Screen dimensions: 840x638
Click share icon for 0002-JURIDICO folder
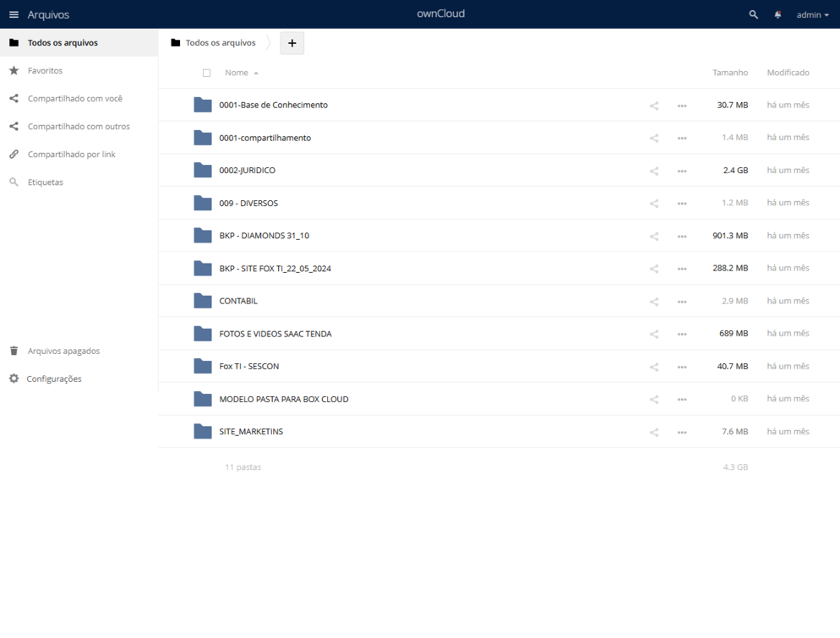(654, 171)
